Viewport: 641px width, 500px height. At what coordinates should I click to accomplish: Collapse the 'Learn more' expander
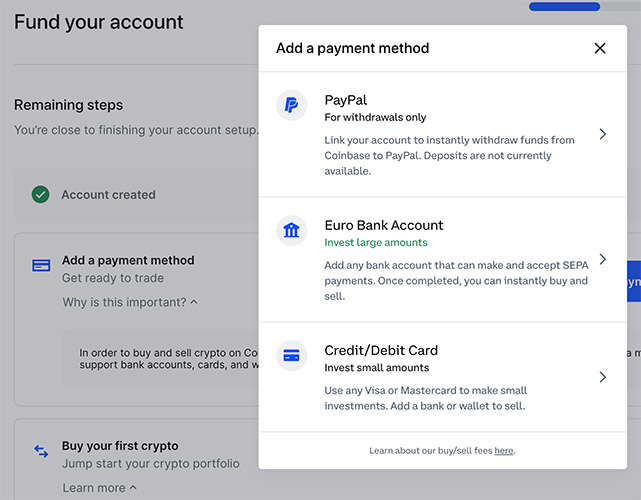tap(99, 488)
